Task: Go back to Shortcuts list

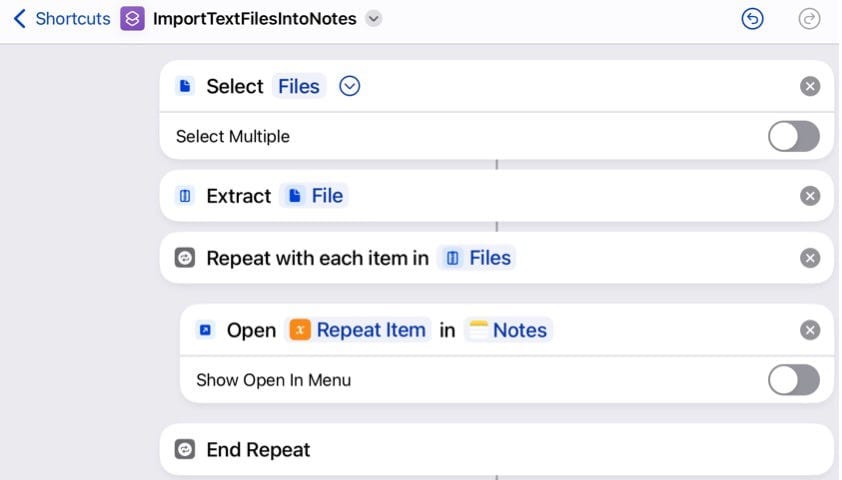Action: [x=61, y=19]
